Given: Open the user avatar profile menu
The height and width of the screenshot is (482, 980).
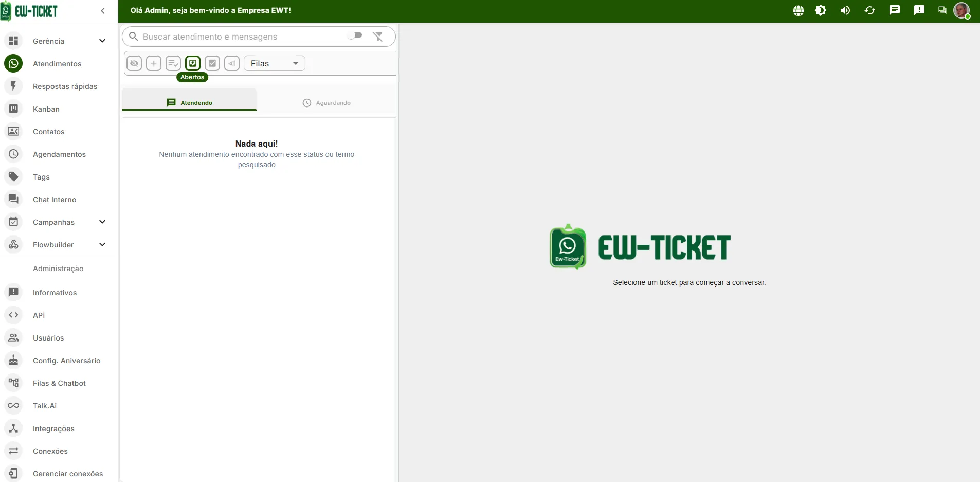Looking at the screenshot, I should click(x=961, y=10).
